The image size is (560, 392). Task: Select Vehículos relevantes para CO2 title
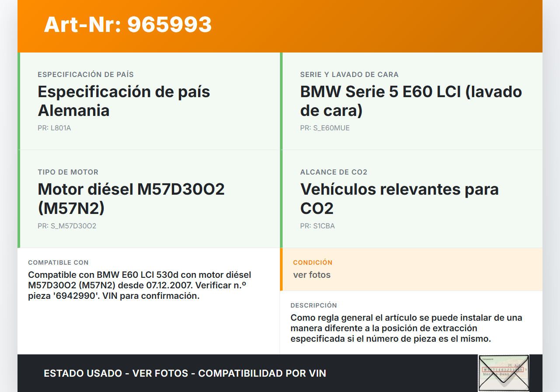tap(399, 199)
